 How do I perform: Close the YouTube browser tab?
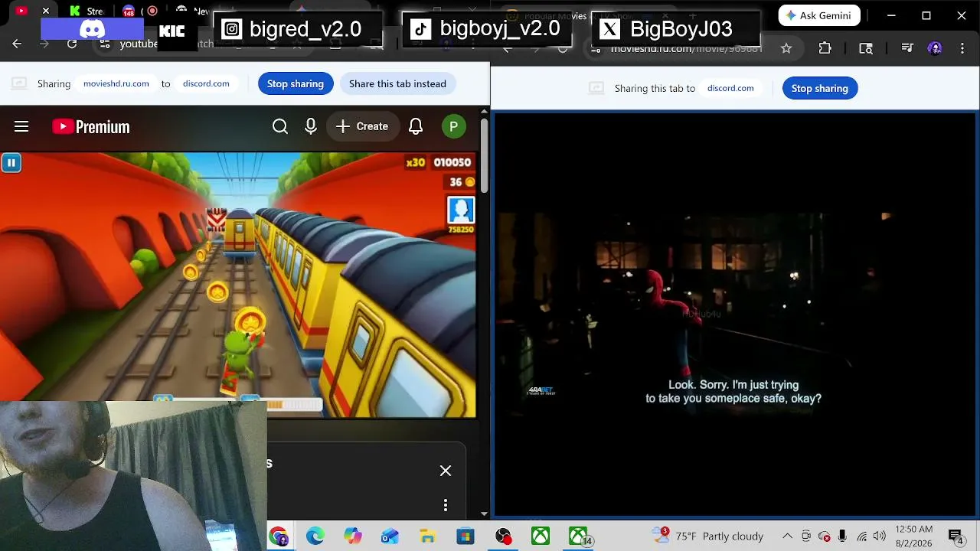46,11
